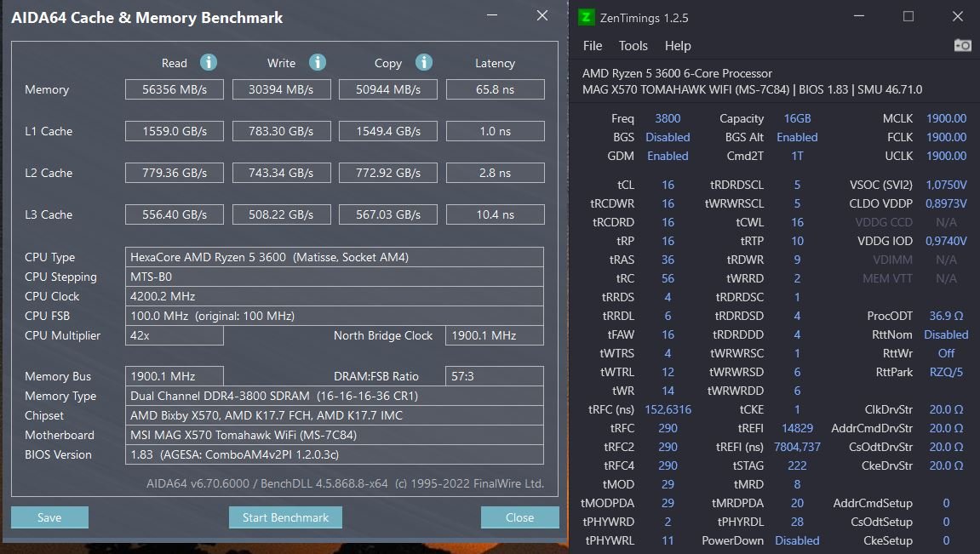The width and height of the screenshot is (980, 554).
Task: Close the ZenTimings window
Action: point(958,16)
